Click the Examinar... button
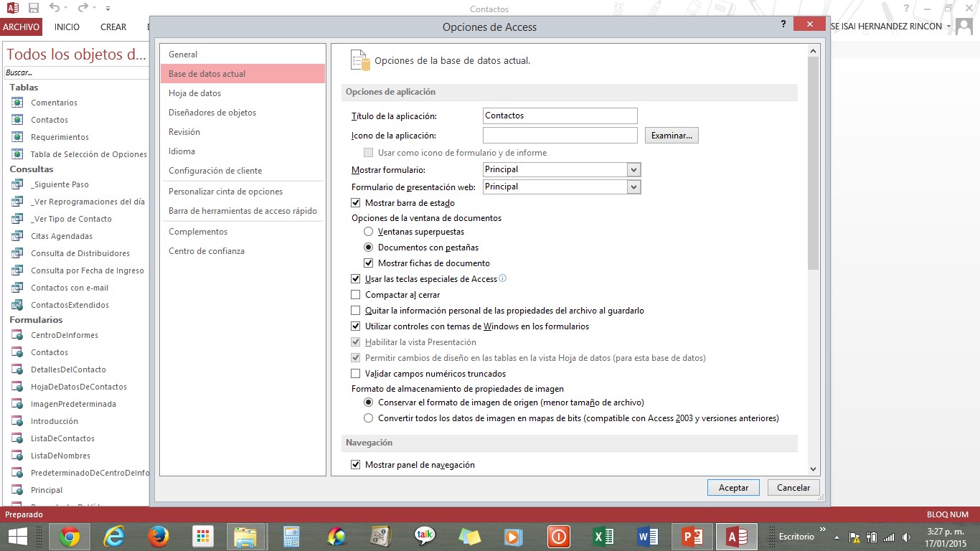This screenshot has width=980, height=551. (x=672, y=136)
